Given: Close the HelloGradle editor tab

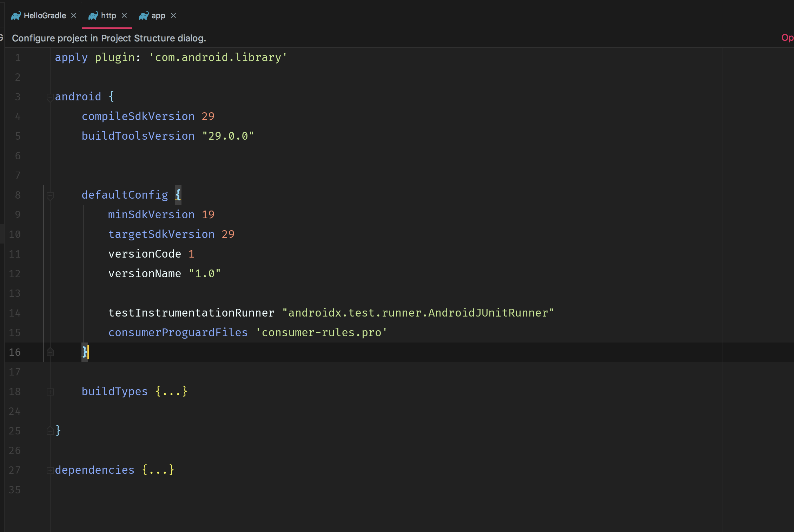Looking at the screenshot, I should coord(74,16).
